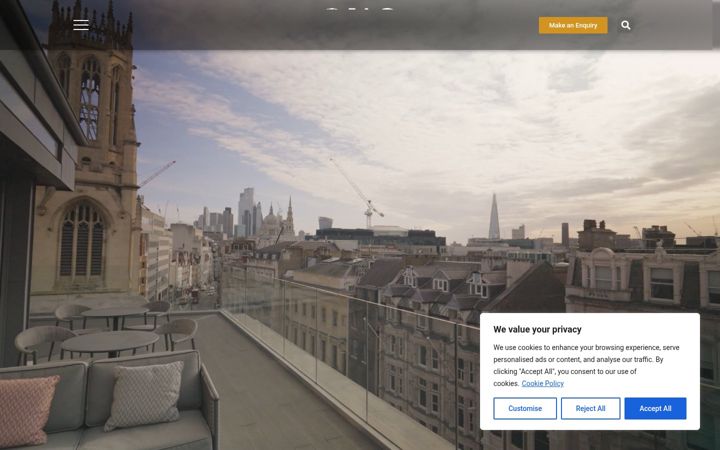This screenshot has height=450, width=720.
Task: Click the partially hidden logo in header
Action: [360, 9]
